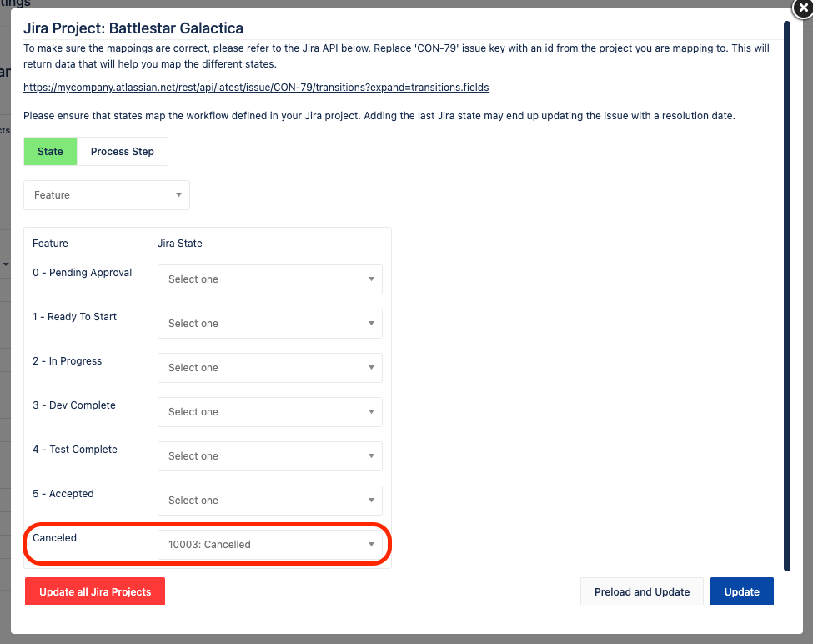
Task: Open Jira State dropdown for Accepted
Action: pyautogui.click(x=270, y=501)
